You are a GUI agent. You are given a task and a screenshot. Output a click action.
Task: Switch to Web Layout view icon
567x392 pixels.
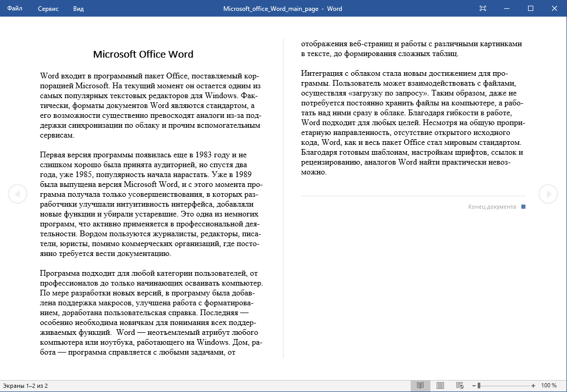tap(460, 386)
